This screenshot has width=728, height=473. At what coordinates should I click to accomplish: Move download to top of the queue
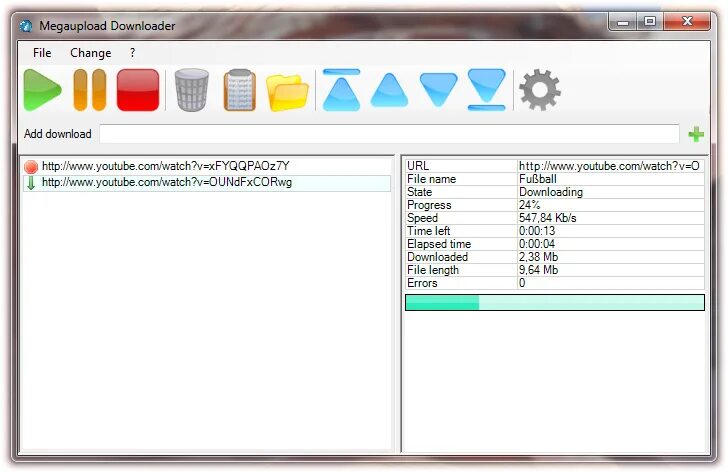(341, 90)
